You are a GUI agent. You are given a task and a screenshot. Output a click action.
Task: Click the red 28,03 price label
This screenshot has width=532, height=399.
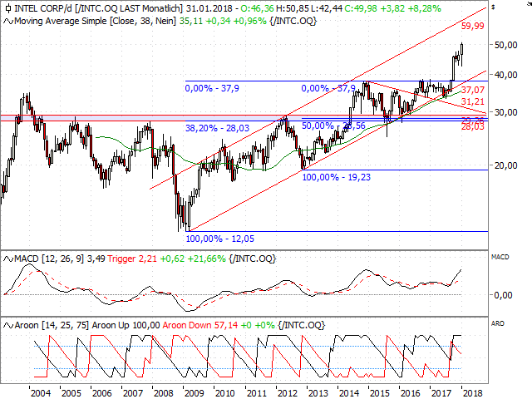coord(473,127)
